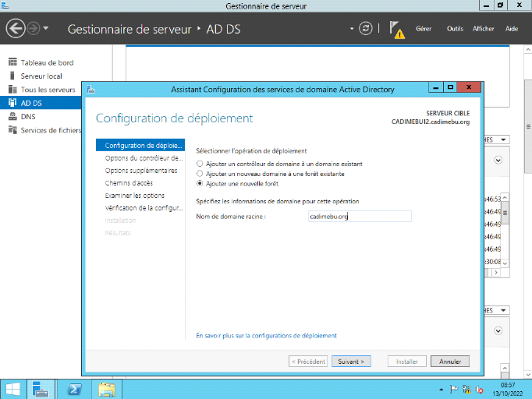Show hidden tray icons arrow

point(441,390)
